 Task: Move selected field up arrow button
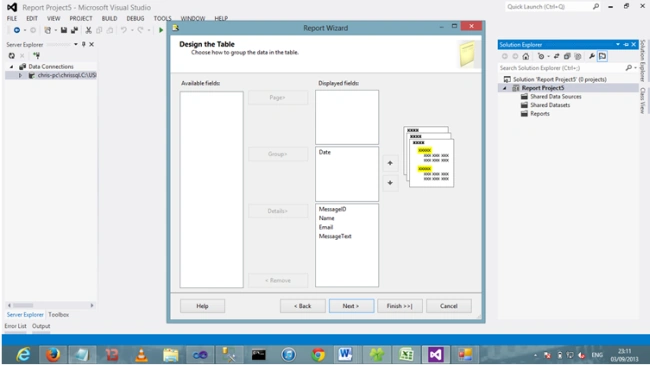tap(390, 163)
